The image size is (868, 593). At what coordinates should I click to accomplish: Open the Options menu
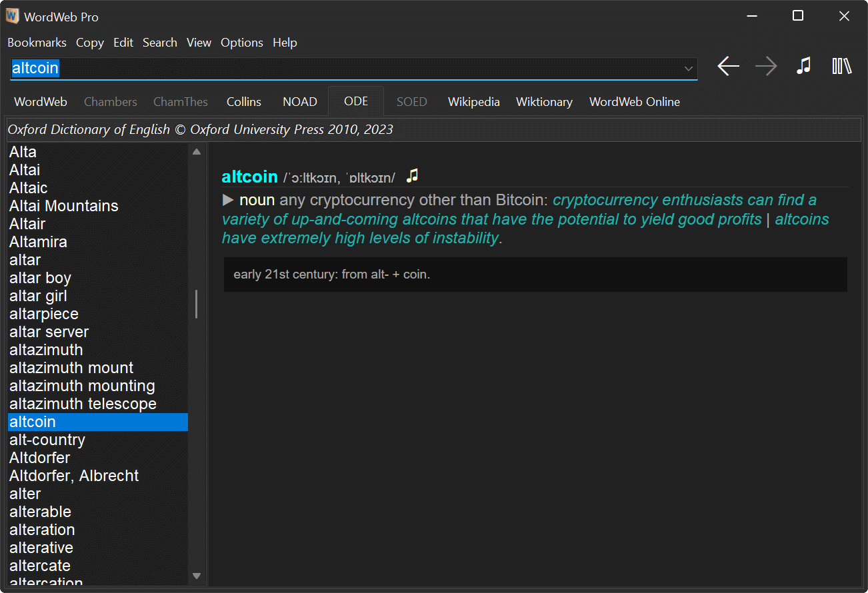click(241, 42)
